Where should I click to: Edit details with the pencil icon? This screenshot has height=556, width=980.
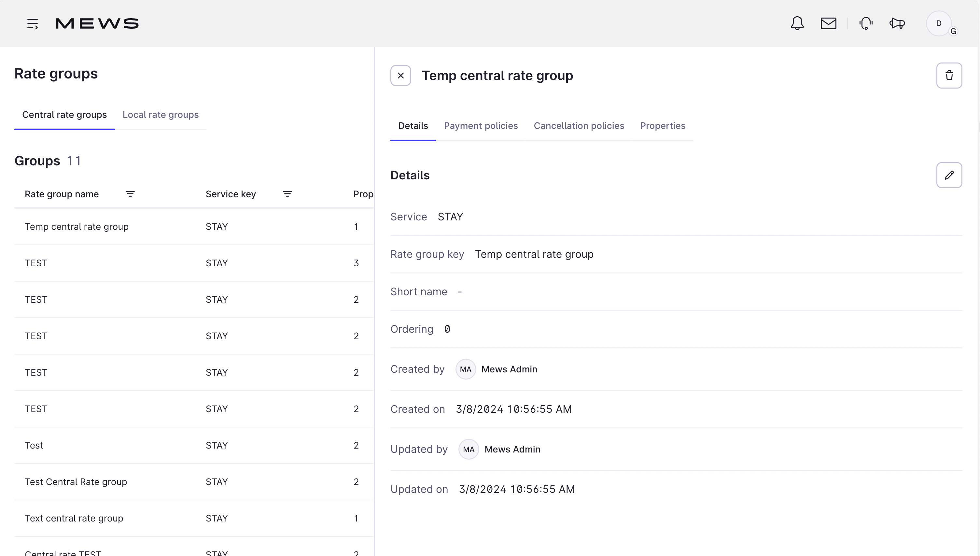pos(949,175)
